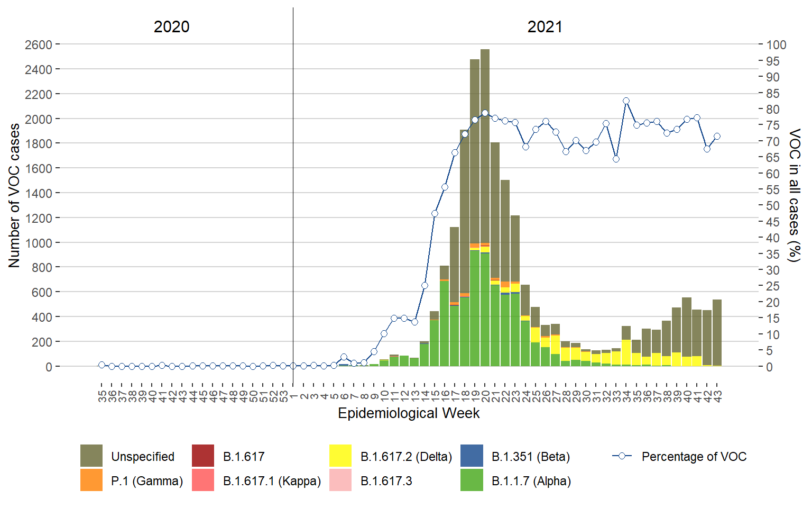Select the highest percentage point at week 34
The height and width of the screenshot is (508, 812).
626,101
